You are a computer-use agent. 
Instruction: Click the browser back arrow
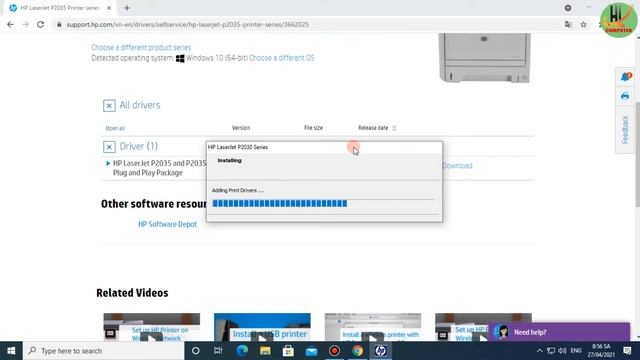pos(10,24)
